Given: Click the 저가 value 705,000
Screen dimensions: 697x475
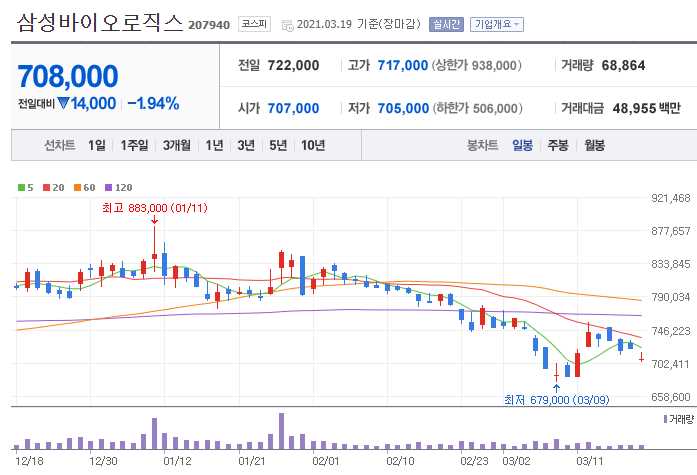Looking at the screenshot, I should pyautogui.click(x=403, y=108).
